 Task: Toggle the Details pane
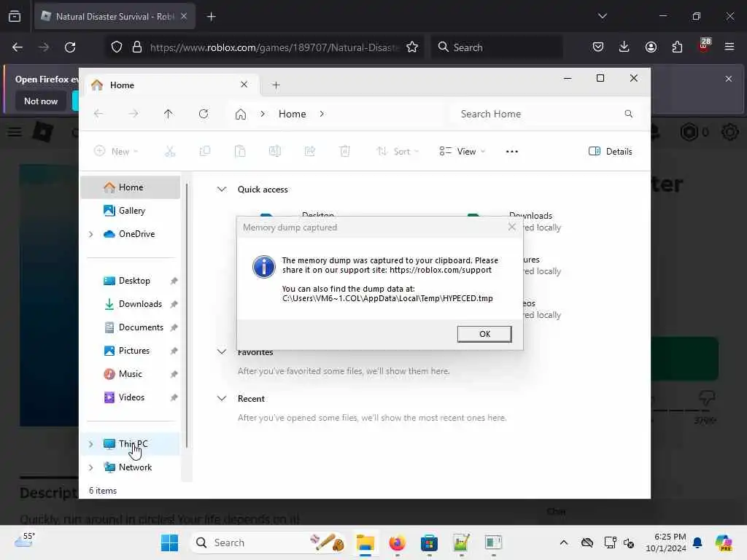[611, 152]
